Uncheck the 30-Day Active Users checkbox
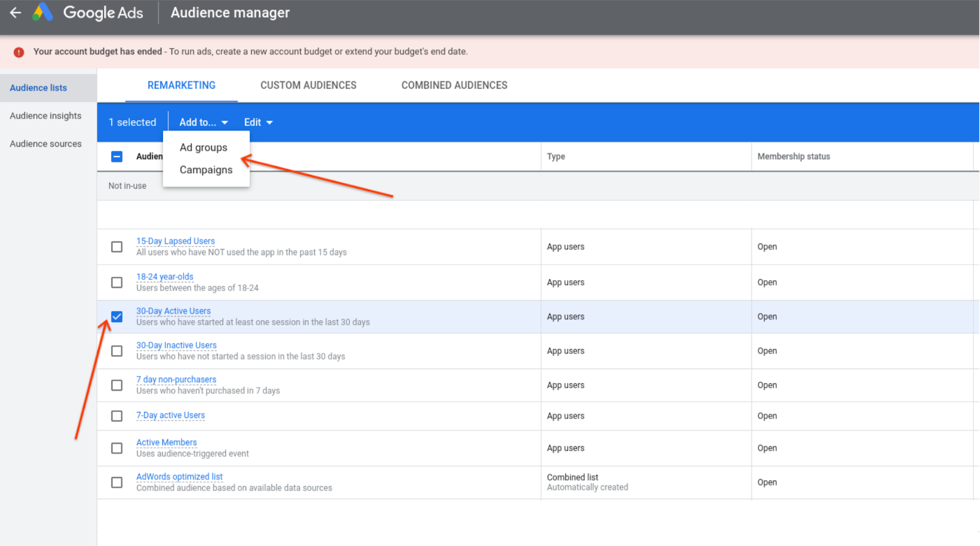 pos(117,316)
